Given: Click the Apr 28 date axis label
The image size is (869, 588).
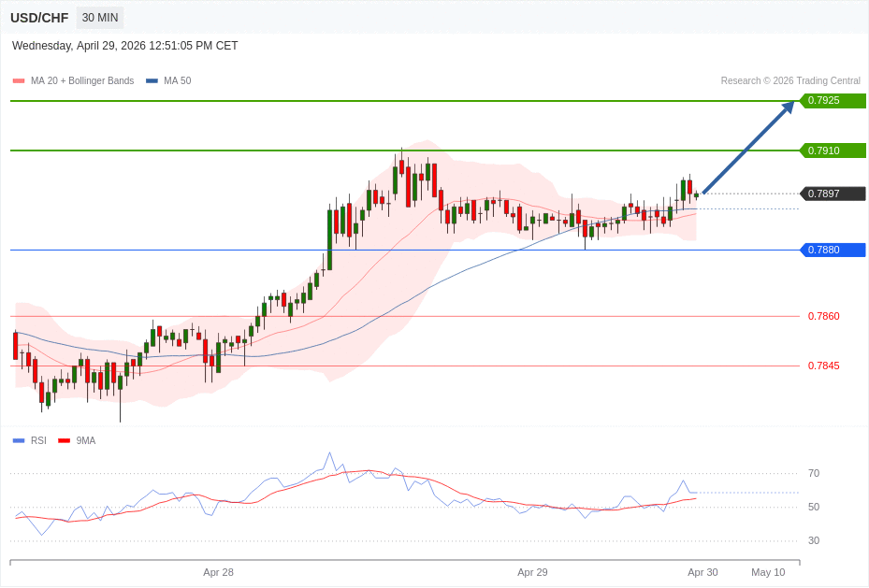Looking at the screenshot, I should click(x=218, y=572).
